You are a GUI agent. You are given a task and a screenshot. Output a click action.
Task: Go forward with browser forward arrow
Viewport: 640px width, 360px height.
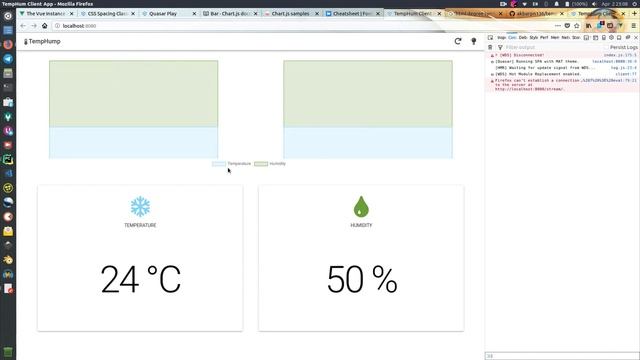[34, 26]
